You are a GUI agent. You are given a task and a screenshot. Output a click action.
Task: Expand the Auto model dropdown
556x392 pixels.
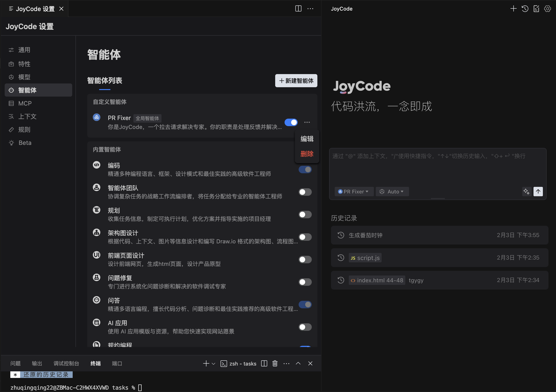pos(392,192)
